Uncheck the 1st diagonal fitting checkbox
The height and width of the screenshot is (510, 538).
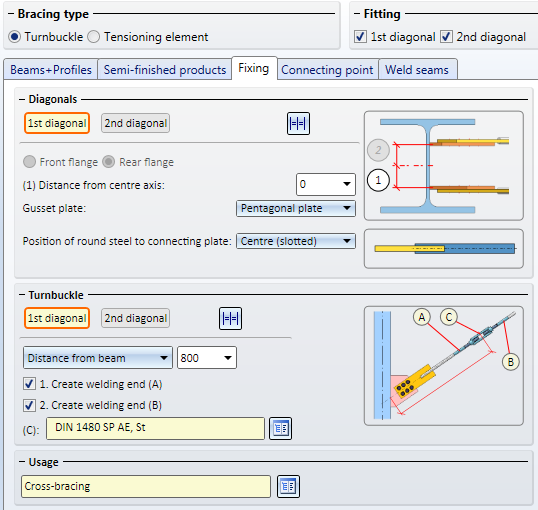tap(360, 36)
